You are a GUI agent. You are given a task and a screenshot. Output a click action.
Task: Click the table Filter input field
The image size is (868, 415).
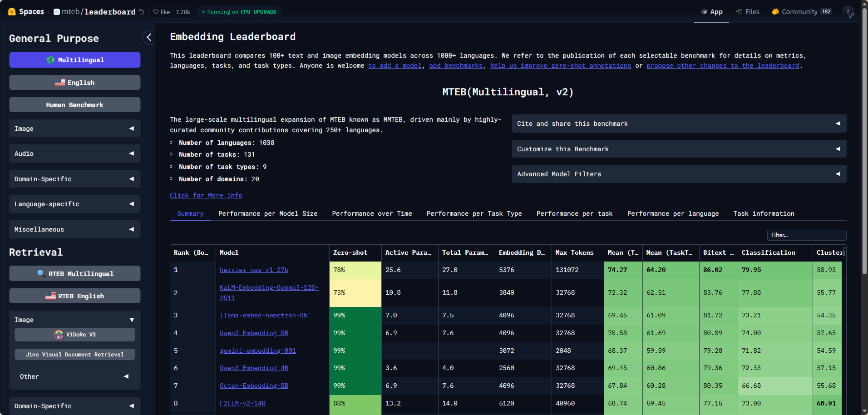click(807, 235)
